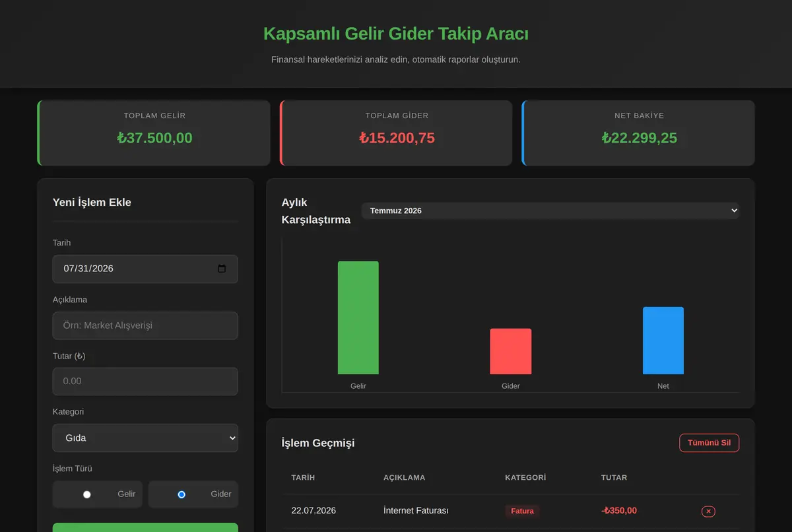Open the calendar picker in Tarih field

[x=222, y=269]
